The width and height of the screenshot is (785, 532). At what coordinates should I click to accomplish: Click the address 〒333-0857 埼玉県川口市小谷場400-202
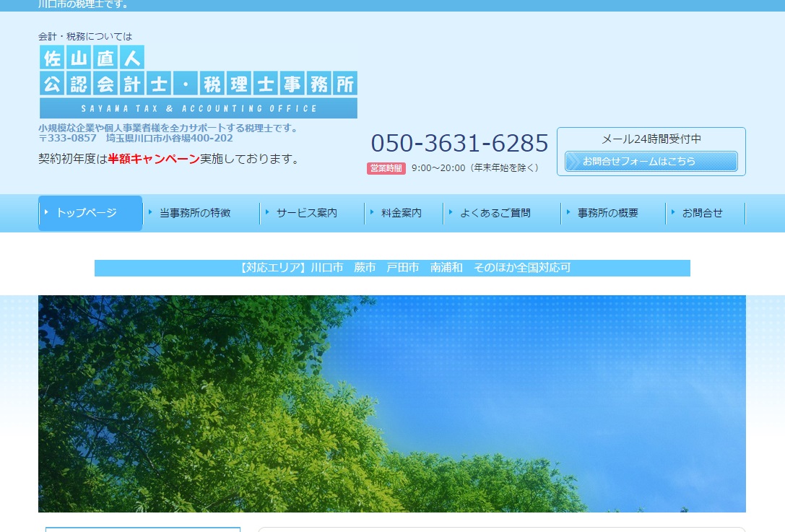[136, 138]
